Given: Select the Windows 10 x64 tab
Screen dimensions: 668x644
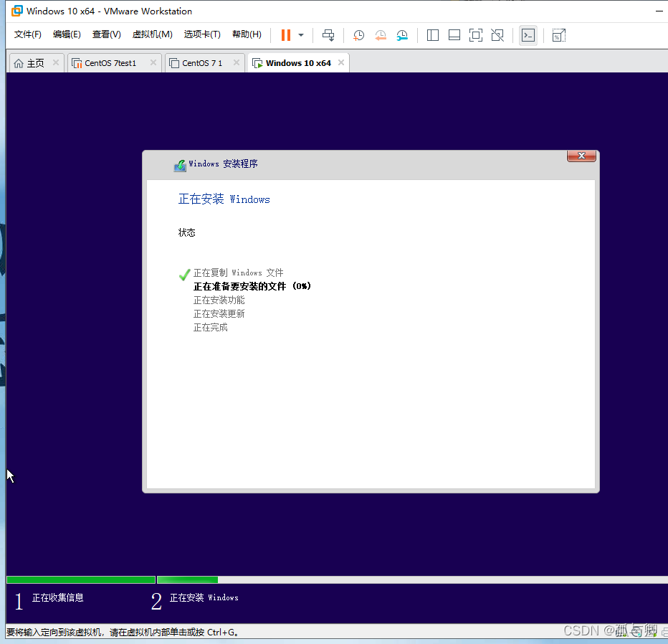Looking at the screenshot, I should pyautogui.click(x=298, y=63).
